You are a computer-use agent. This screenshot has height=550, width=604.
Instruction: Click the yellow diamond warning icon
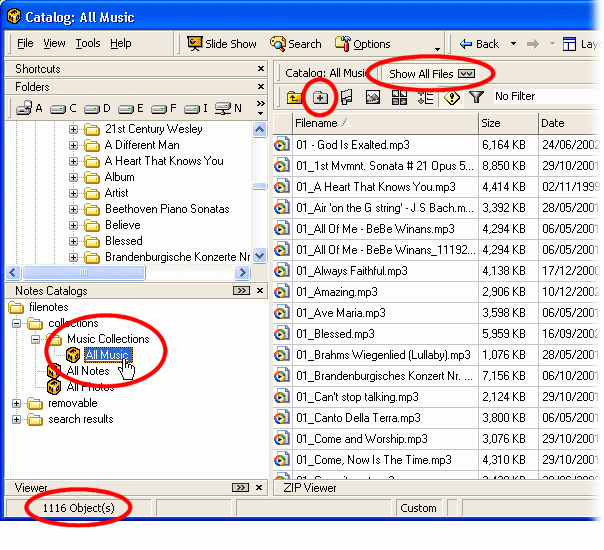[x=451, y=97]
